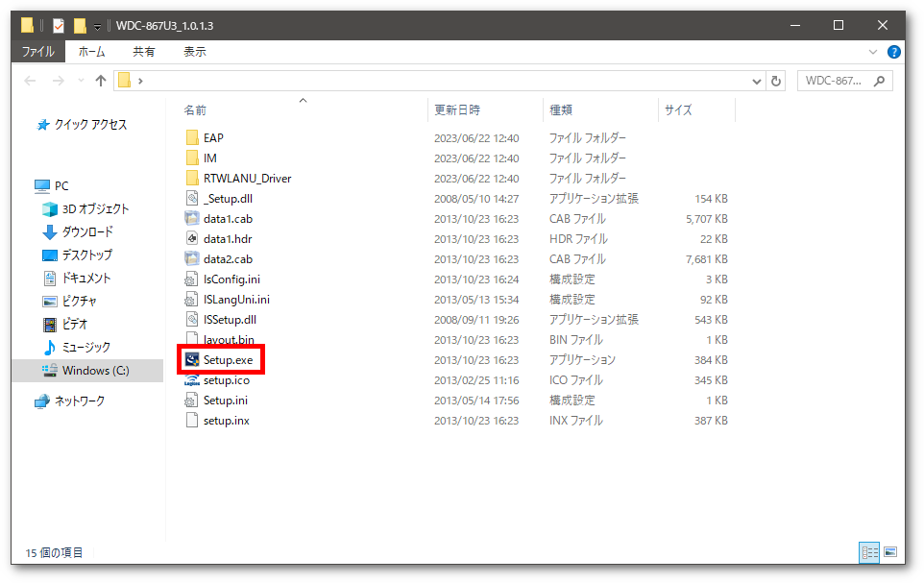Open デスクトップ in the sidebar
924x583 pixels.
pyautogui.click(x=77, y=255)
